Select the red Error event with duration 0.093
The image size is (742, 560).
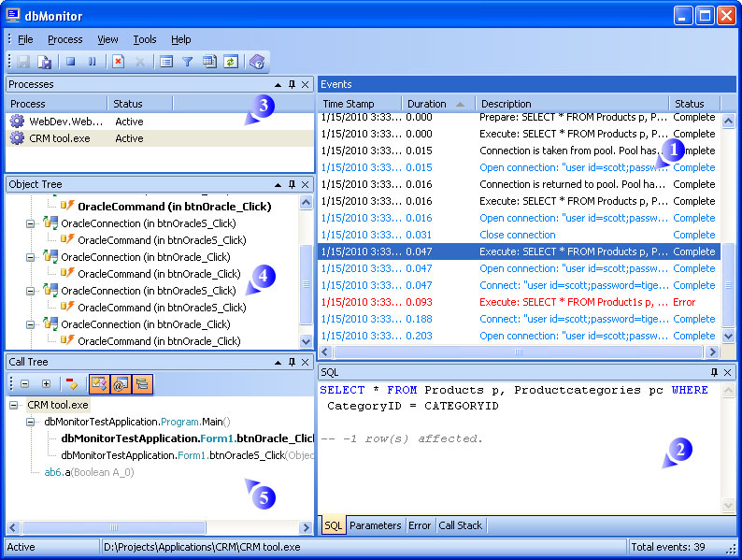(519, 302)
